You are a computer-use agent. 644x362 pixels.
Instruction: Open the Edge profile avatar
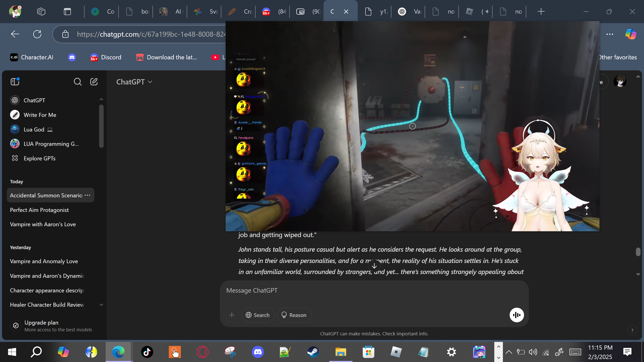[15, 11]
